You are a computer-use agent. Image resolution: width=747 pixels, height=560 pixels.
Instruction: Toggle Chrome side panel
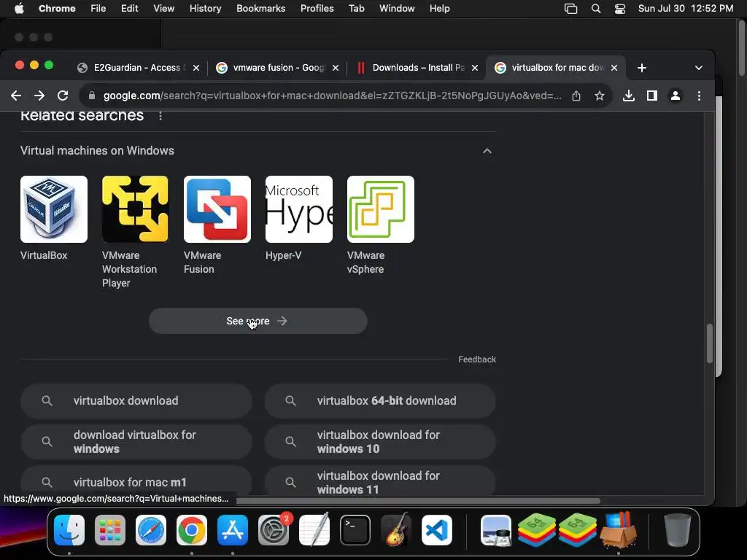pyautogui.click(x=652, y=96)
